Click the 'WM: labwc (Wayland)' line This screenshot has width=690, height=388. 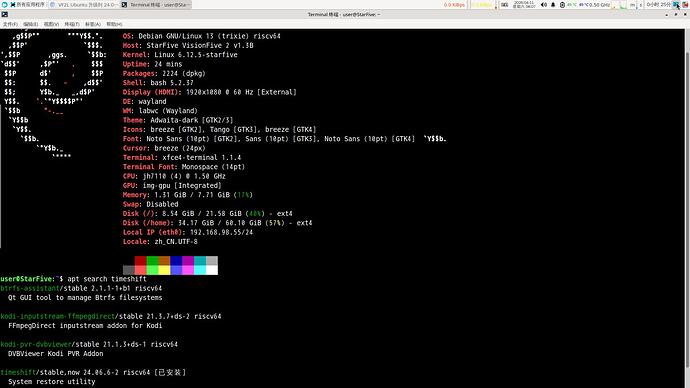point(160,111)
